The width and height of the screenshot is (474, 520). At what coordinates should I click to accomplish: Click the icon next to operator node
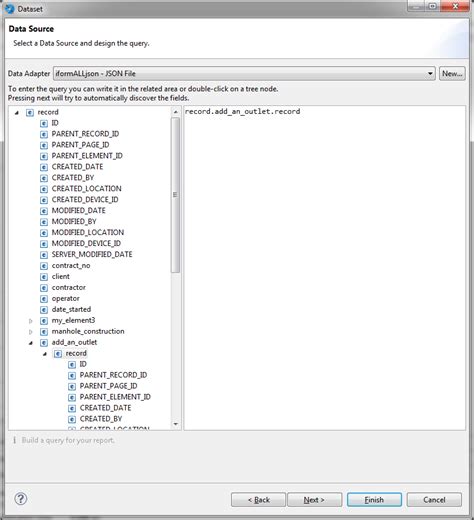tap(44, 299)
